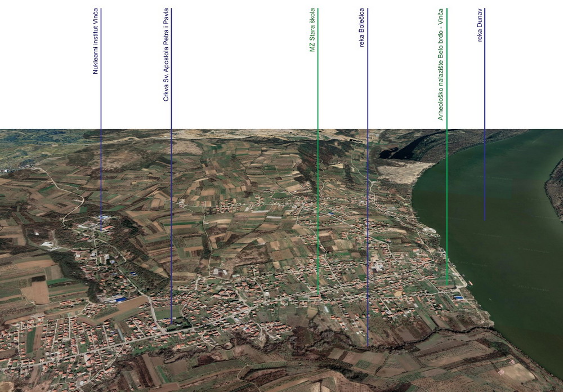The width and height of the screenshot is (563, 392).
Task: Click bottom end of the Crkva marker line
Action: [171, 322]
